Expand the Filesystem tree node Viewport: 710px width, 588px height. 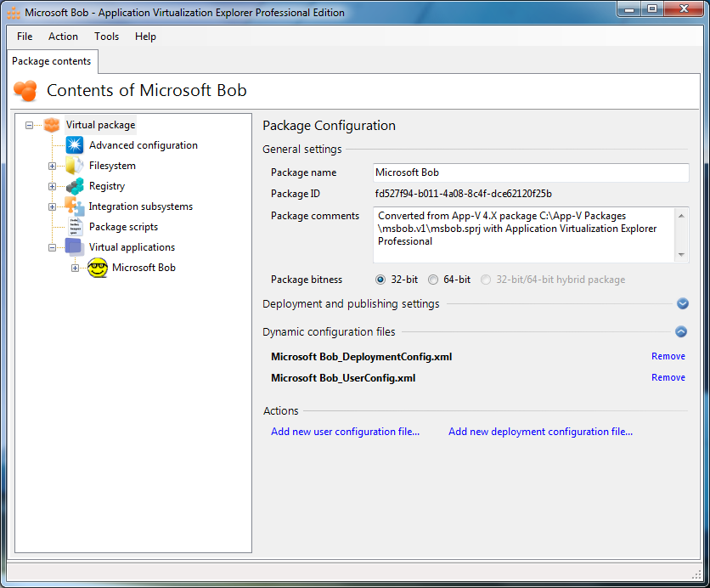(53, 166)
